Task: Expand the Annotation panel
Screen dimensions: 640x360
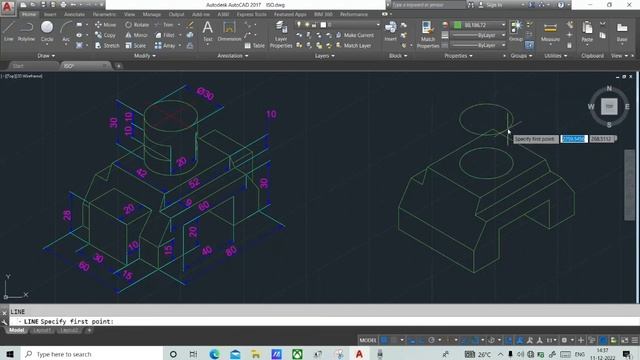Action: 233,56
